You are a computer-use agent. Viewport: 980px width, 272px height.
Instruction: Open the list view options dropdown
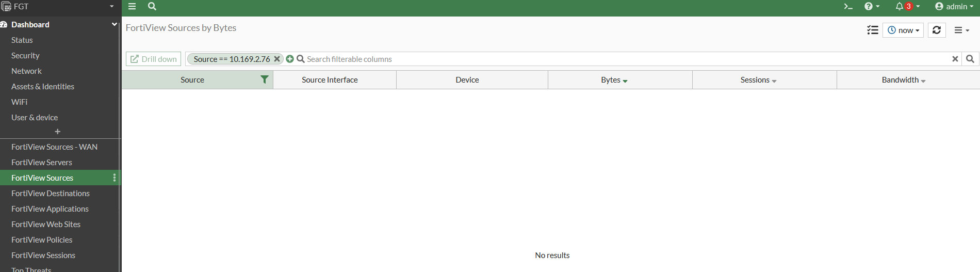(962, 30)
